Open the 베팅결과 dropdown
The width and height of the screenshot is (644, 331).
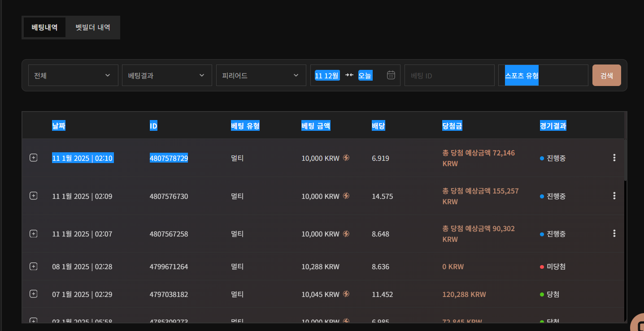pyautogui.click(x=167, y=75)
